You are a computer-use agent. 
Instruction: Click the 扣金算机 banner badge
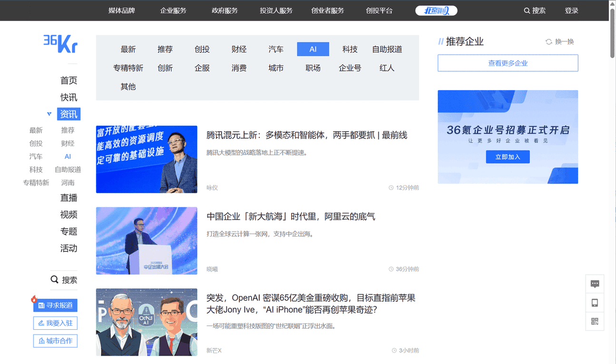tap(436, 10)
